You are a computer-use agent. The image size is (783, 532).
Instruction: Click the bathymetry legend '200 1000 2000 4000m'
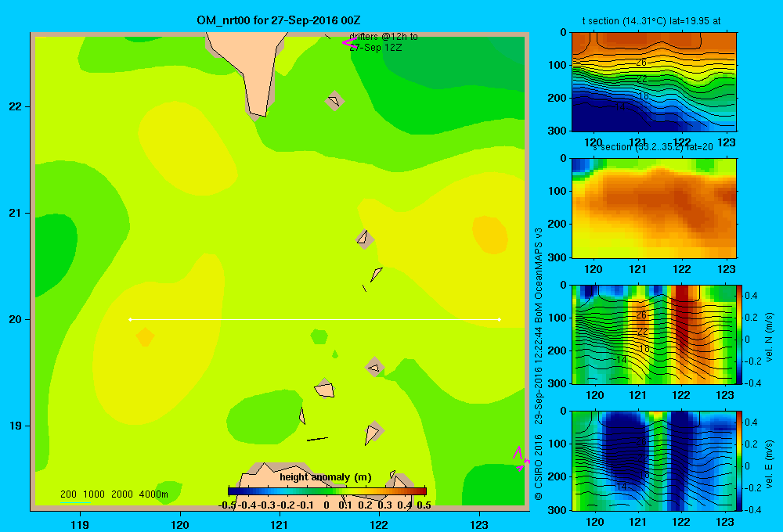114,494
